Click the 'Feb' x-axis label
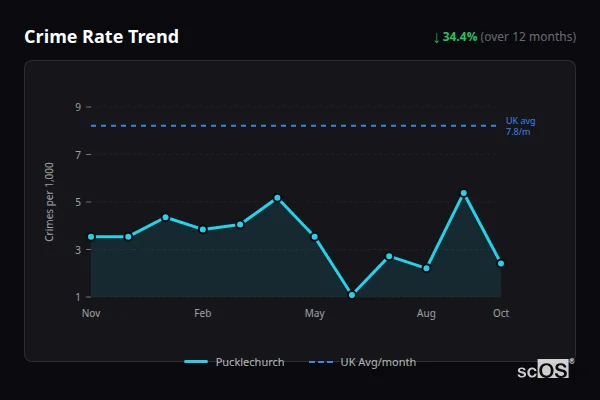The image size is (600, 400). [x=203, y=313]
